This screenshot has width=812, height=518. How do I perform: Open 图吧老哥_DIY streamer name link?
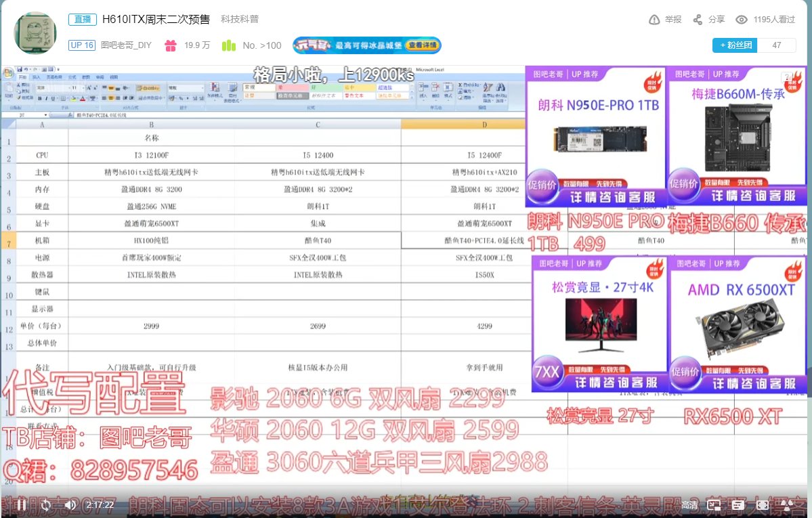click(126, 45)
